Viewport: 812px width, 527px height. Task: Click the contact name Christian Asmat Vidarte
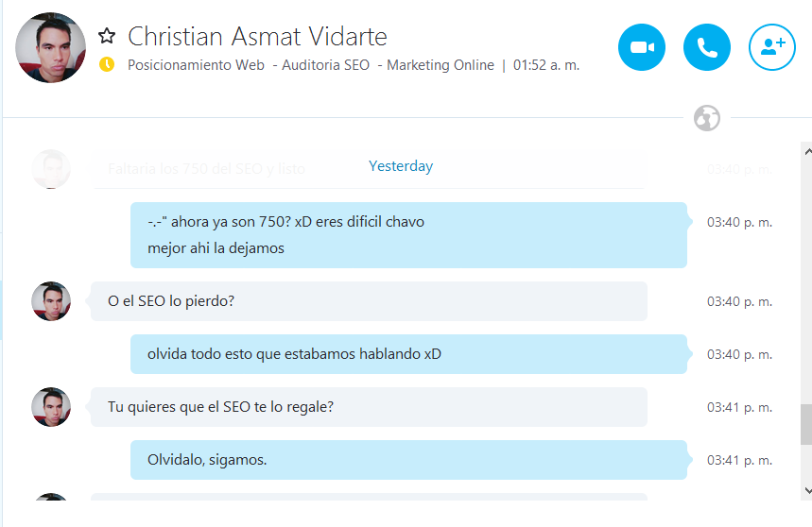(257, 36)
